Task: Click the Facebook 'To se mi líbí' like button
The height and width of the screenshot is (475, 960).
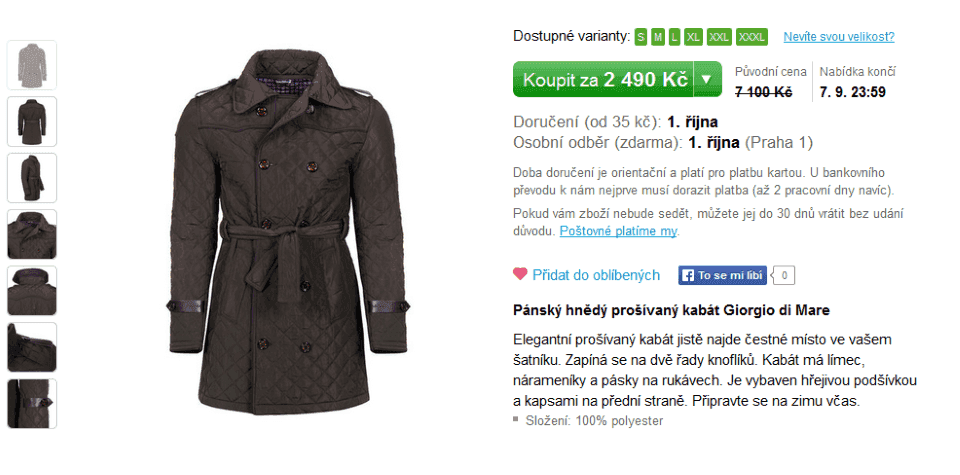Action: [722, 275]
